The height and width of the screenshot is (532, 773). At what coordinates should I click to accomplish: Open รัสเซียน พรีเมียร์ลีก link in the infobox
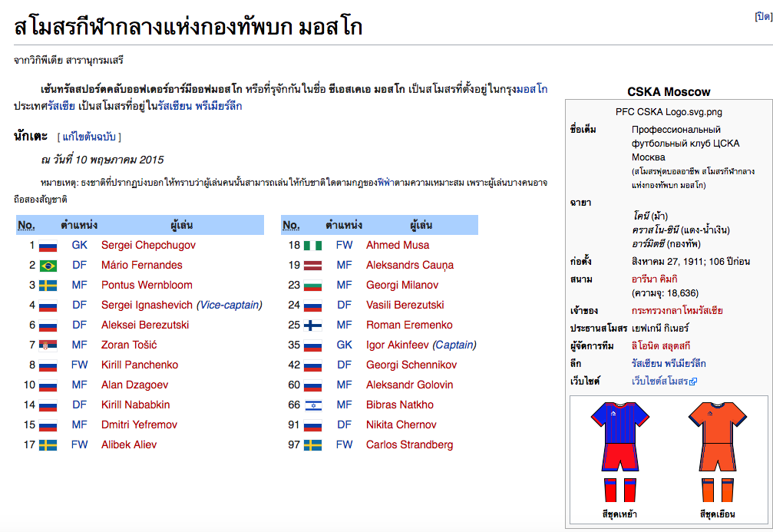(669, 363)
